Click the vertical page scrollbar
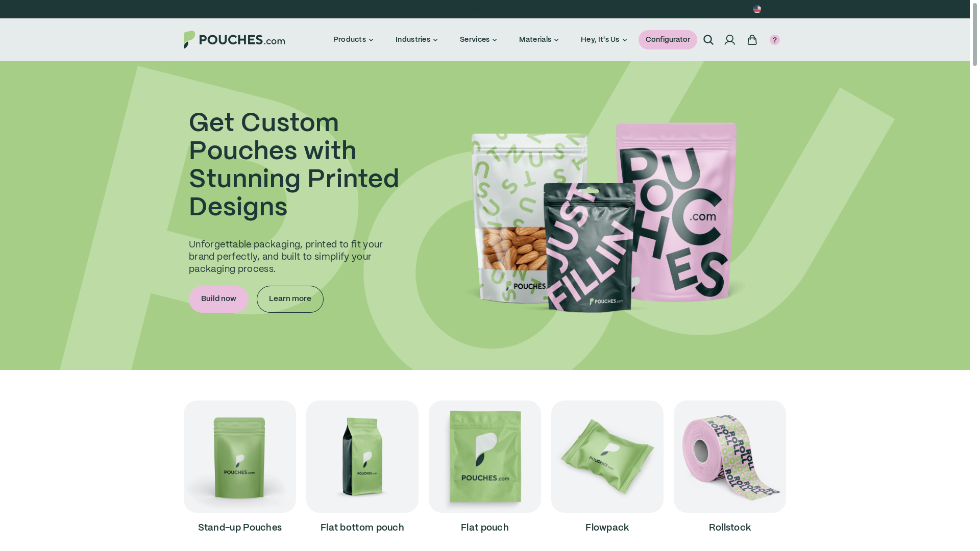Viewport: 980px width, 551px height. (x=975, y=275)
